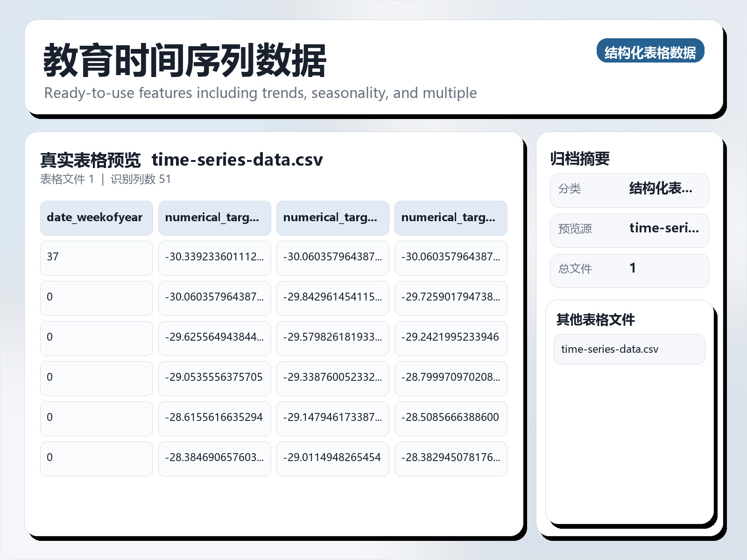Expand the truncated -30.339233601112... cell value

coord(214,258)
